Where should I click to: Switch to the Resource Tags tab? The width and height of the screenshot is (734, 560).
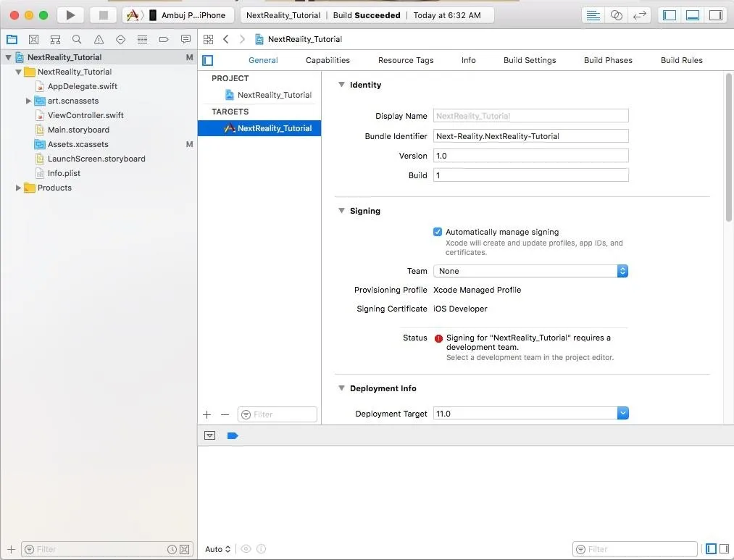(x=406, y=60)
